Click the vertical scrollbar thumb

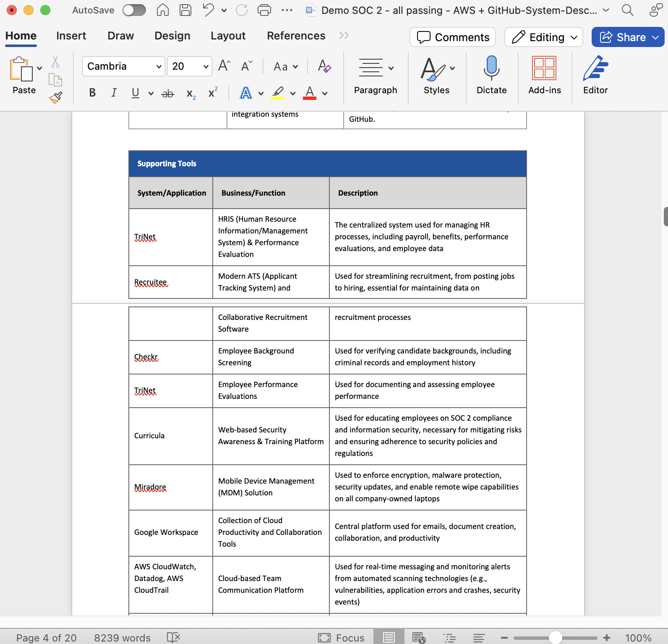(666, 217)
